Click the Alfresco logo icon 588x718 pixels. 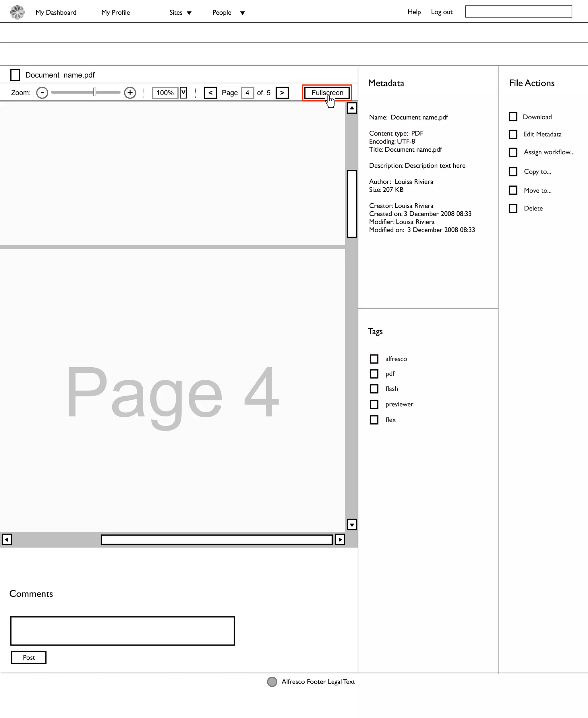pyautogui.click(x=17, y=12)
